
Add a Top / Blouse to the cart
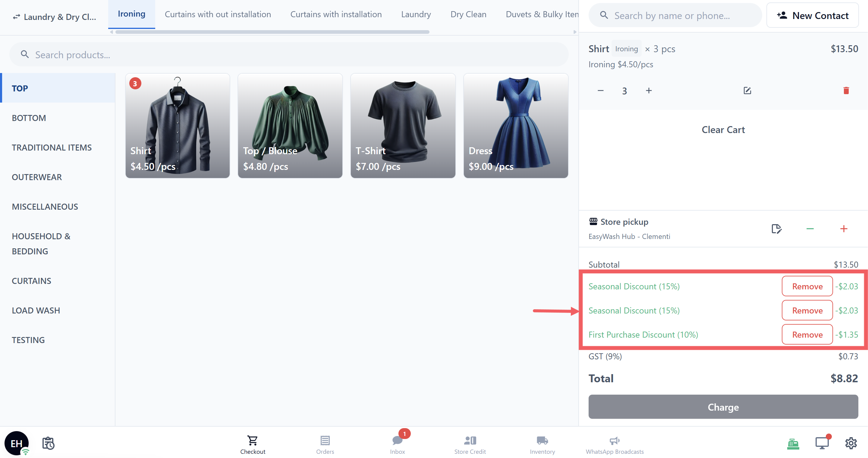(290, 126)
